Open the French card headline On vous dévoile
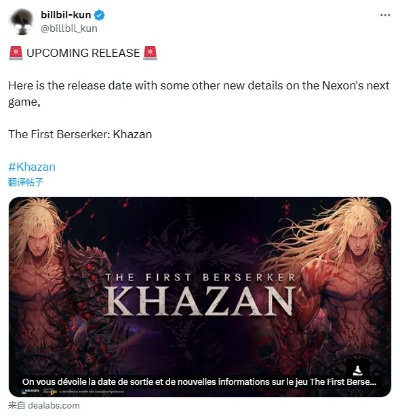Image resolution: width=400 pixels, height=416 pixels. click(199, 382)
